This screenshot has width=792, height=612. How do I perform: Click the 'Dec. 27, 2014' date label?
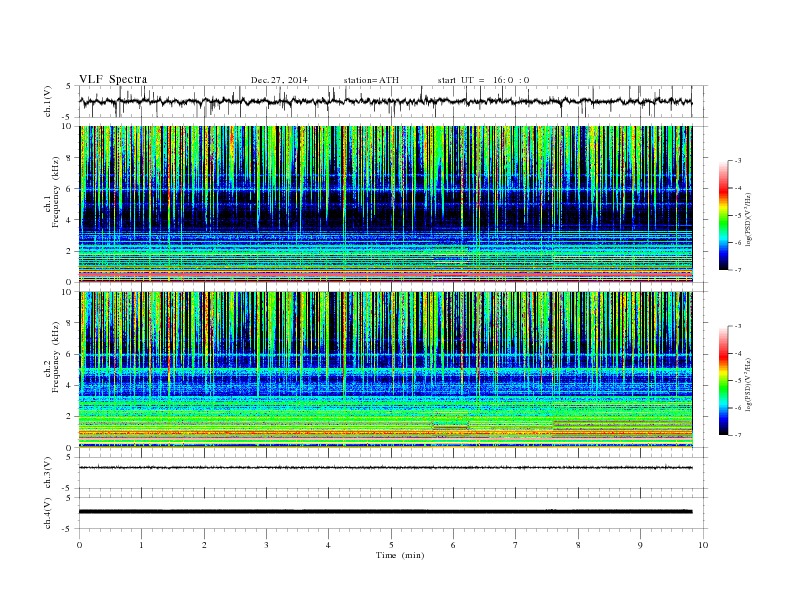coord(279,80)
